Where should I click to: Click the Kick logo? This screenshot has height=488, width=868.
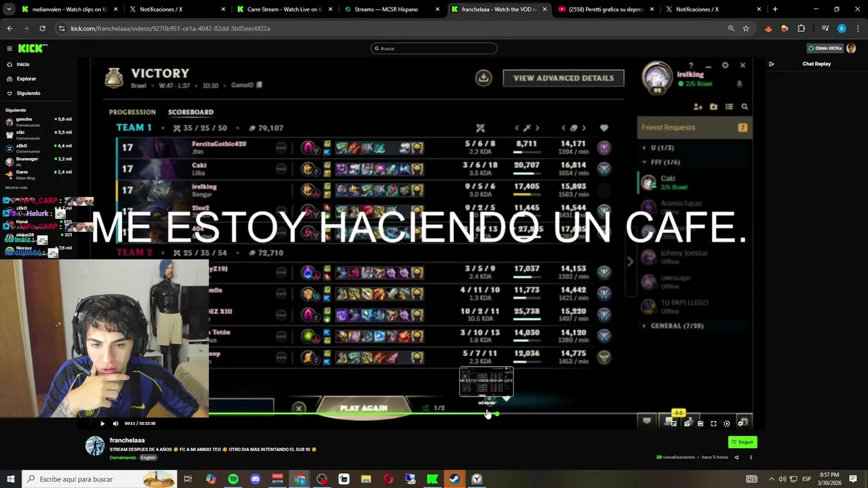tap(33, 49)
